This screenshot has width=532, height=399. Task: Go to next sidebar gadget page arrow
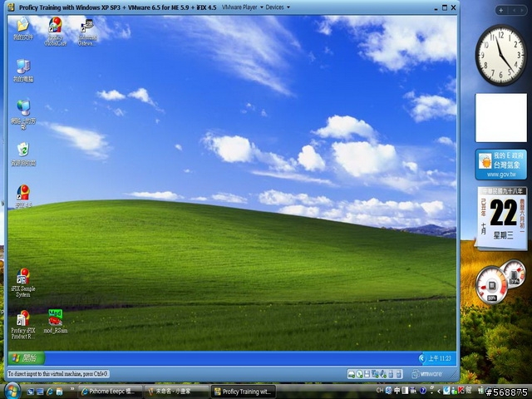pos(521,11)
